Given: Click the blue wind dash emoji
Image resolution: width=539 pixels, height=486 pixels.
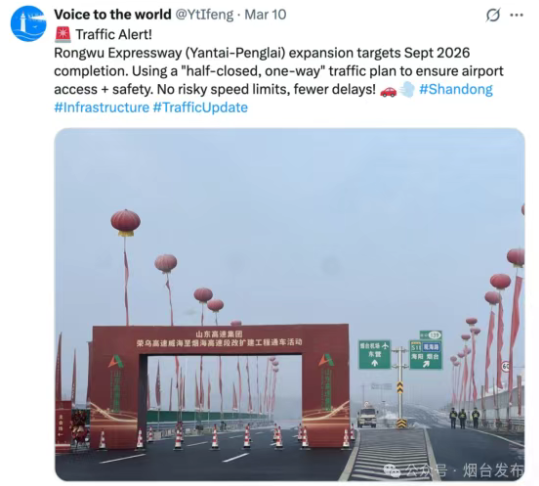Looking at the screenshot, I should pyautogui.click(x=407, y=90).
